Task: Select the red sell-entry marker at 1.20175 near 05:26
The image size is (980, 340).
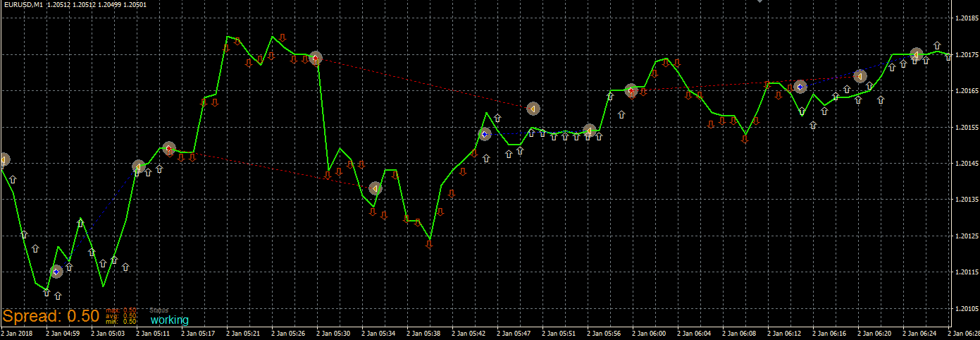Action: [316, 58]
